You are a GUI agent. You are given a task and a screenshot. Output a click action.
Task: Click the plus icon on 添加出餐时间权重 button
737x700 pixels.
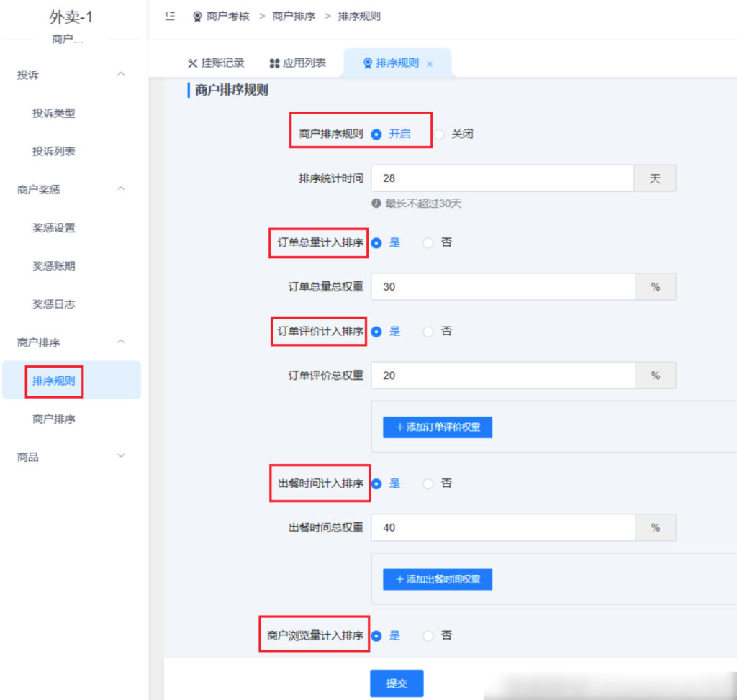click(400, 579)
